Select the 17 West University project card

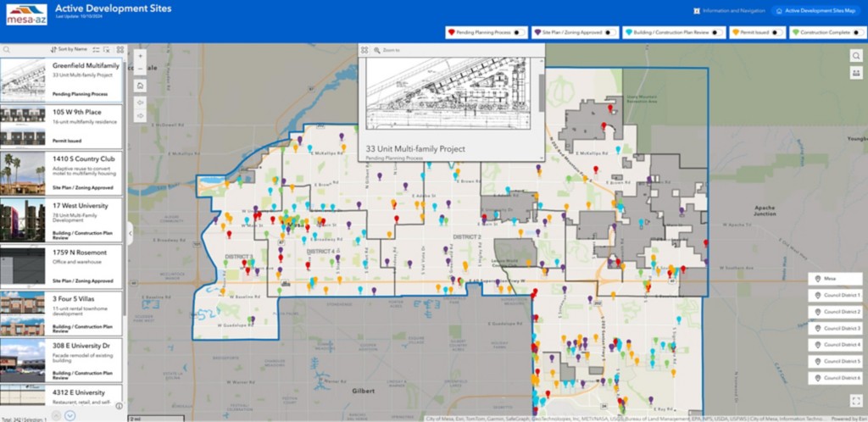pyautogui.click(x=61, y=219)
